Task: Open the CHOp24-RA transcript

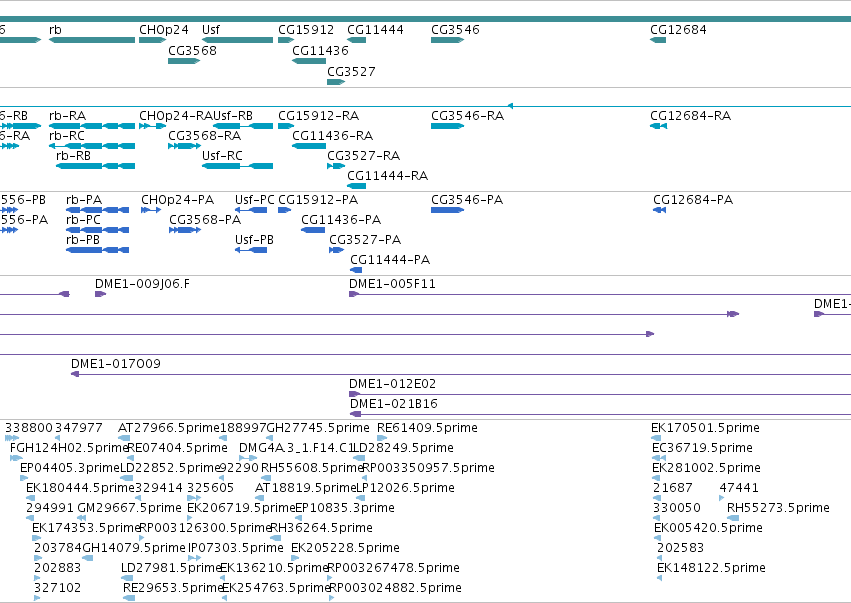Action: click(x=153, y=126)
